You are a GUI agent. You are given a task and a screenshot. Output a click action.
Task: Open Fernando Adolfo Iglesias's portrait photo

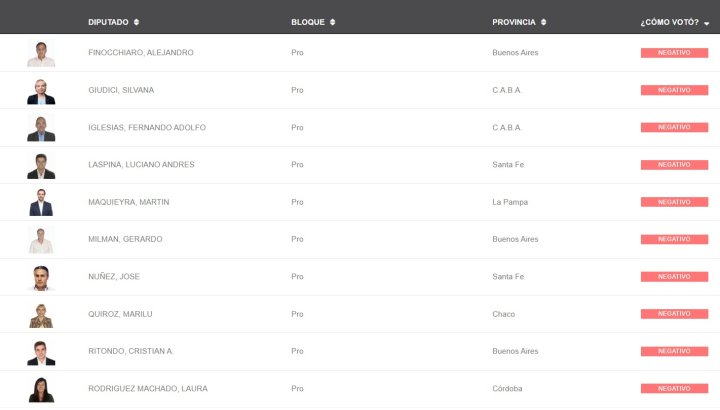click(x=41, y=129)
